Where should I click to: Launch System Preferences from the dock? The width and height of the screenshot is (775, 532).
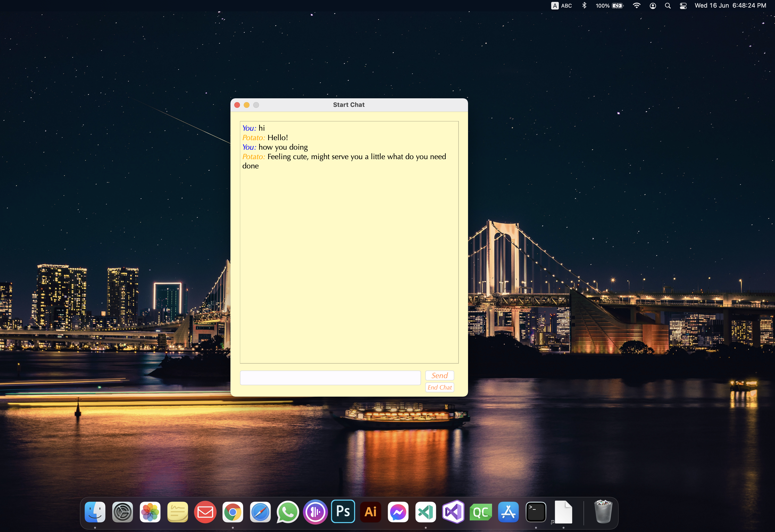(x=122, y=512)
